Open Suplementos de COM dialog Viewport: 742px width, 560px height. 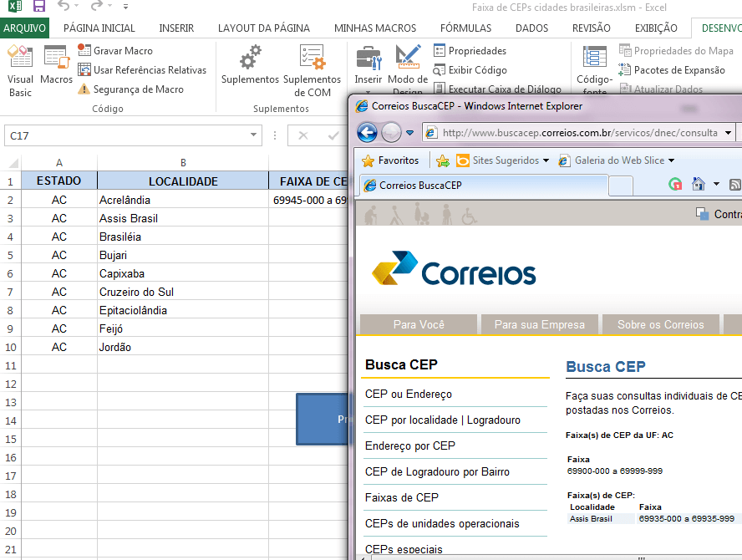(312, 70)
